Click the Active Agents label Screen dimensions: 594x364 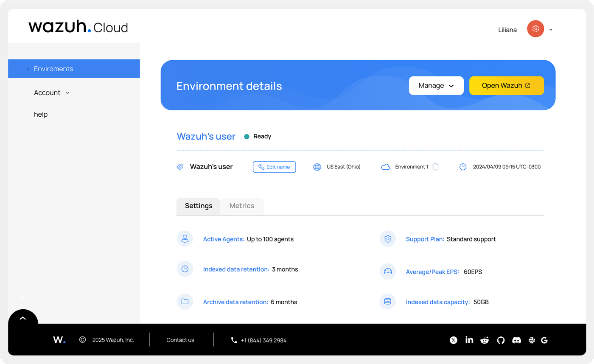[x=224, y=239]
